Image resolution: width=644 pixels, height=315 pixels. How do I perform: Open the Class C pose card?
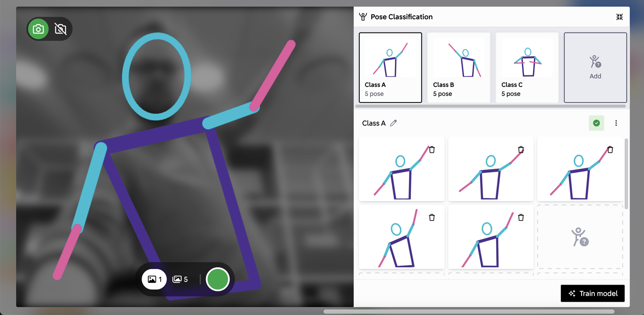(x=527, y=68)
